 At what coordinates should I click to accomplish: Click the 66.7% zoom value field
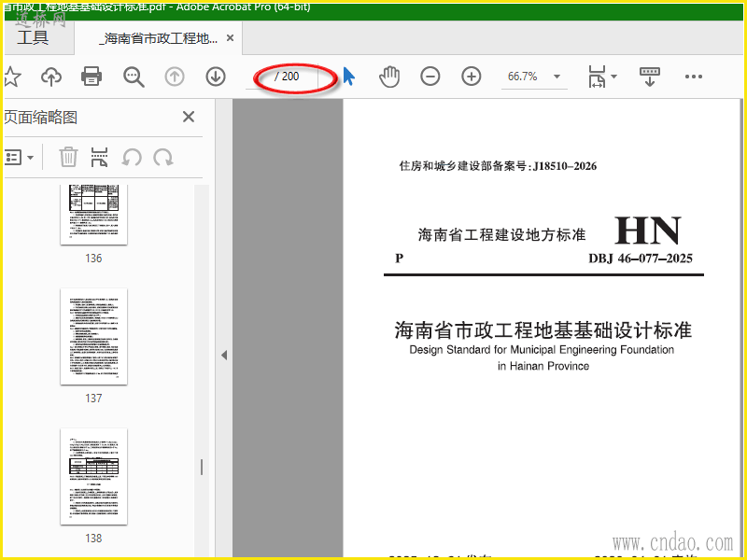click(x=523, y=77)
